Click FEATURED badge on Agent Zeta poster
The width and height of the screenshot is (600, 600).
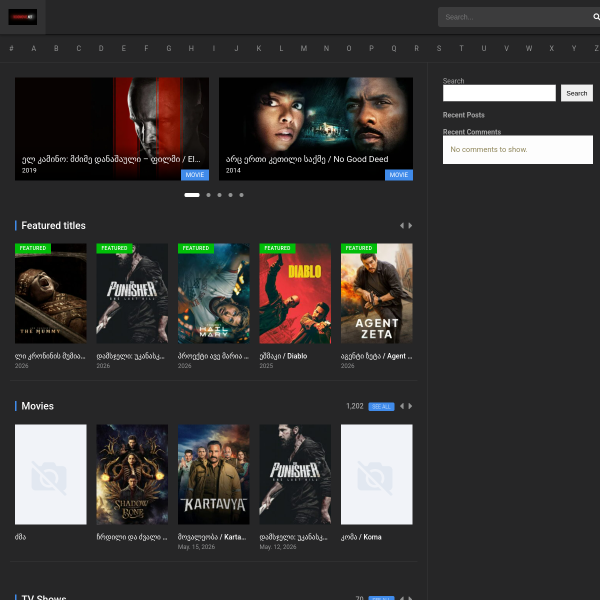point(359,248)
